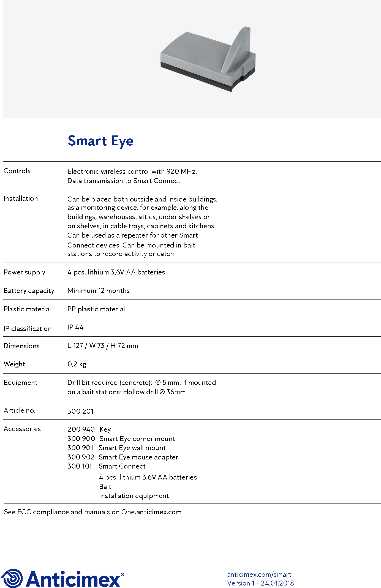The image size is (381, 588).
Task: Select the Dimensions label
Action: click(x=22, y=346)
